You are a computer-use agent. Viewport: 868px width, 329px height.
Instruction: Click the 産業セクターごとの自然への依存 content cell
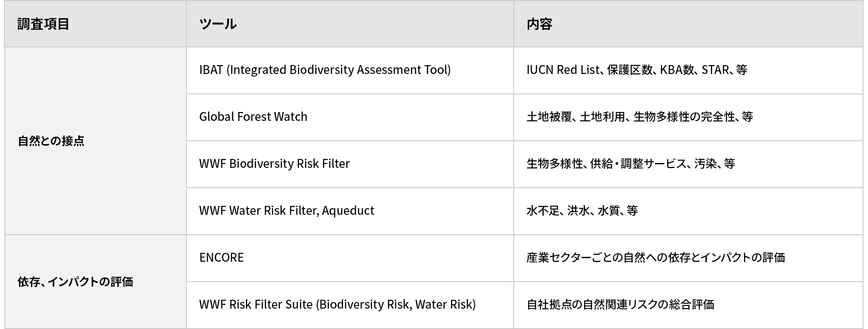point(688,258)
